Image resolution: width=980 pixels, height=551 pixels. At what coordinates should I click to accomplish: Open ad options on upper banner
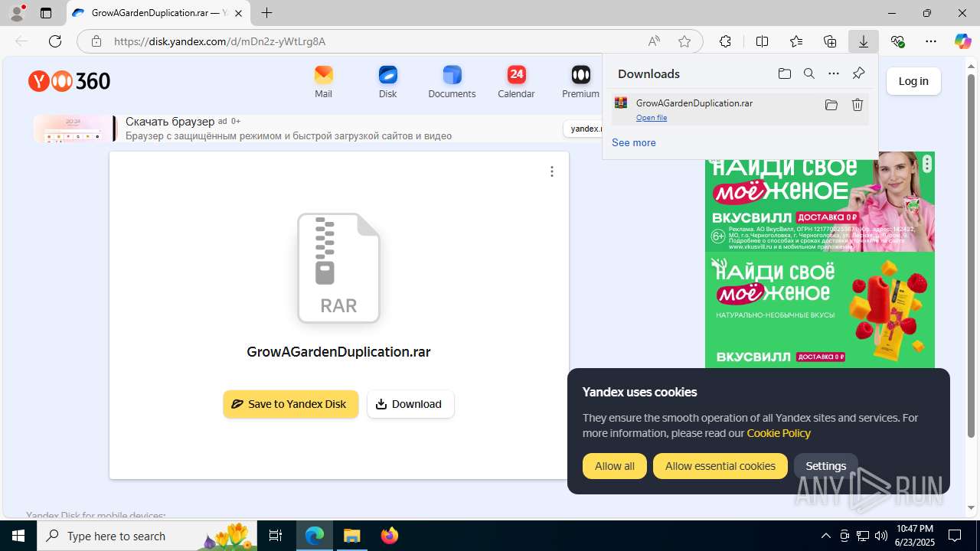point(927,163)
